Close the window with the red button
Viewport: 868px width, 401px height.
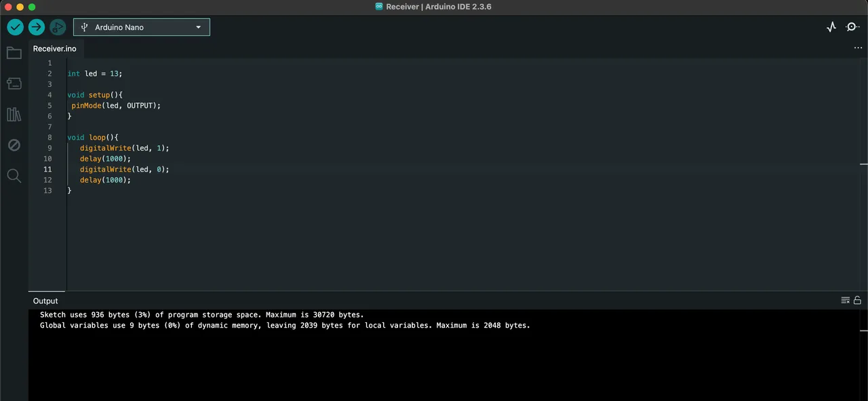7,7
